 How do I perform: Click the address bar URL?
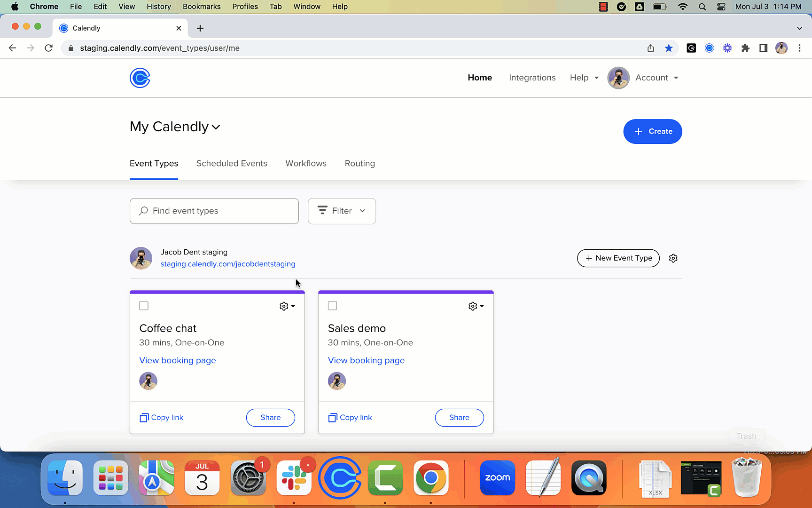tap(160, 48)
